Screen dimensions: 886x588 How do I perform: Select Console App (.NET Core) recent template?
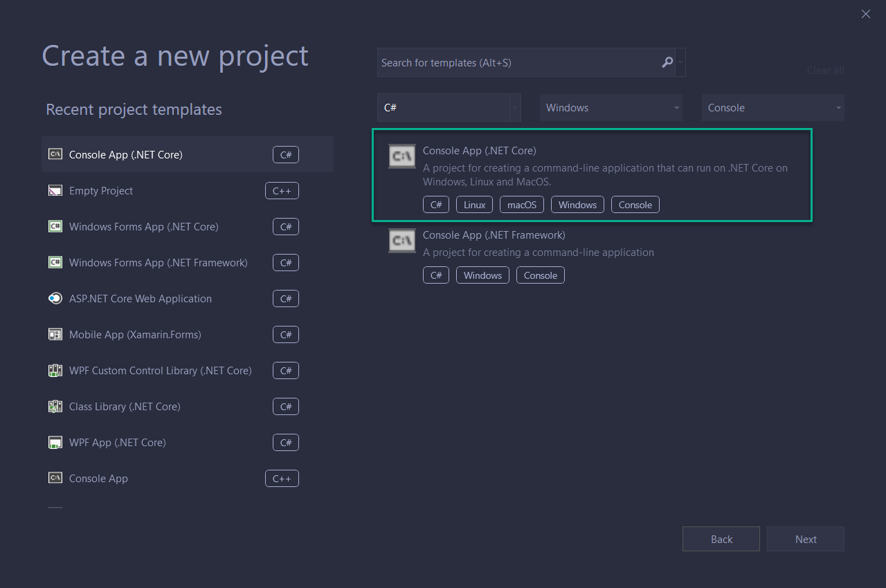pos(188,154)
